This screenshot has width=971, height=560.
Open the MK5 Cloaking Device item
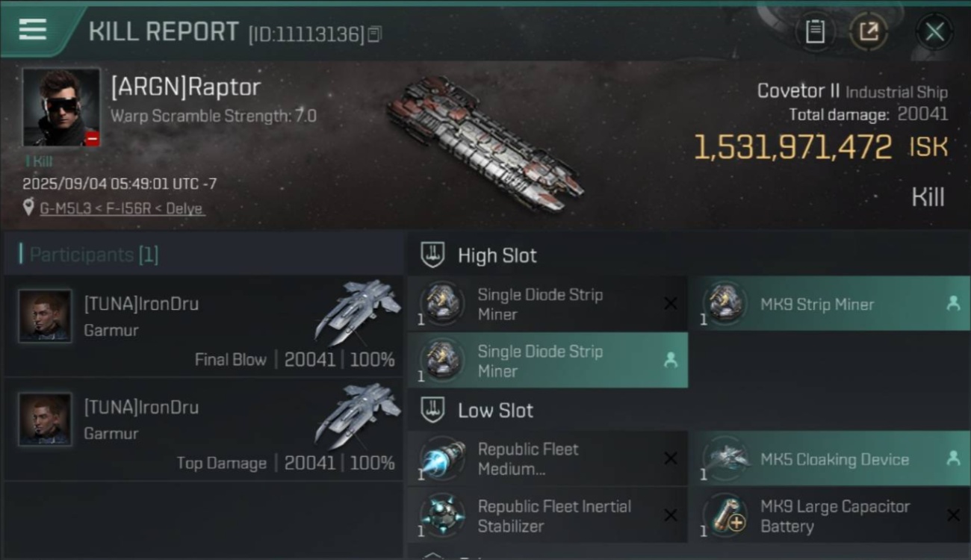coord(829,459)
